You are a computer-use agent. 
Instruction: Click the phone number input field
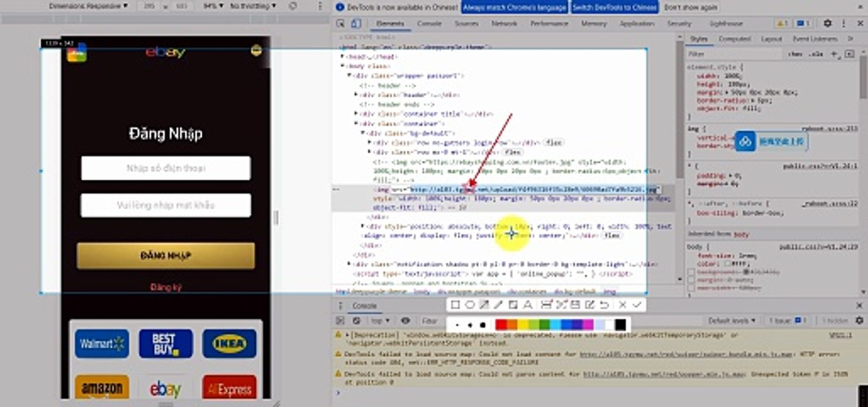point(166,168)
